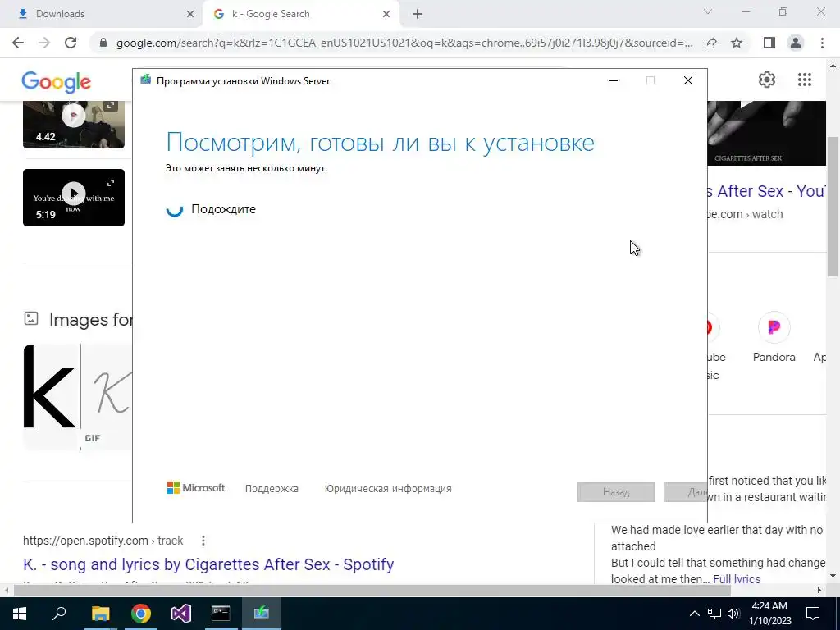The height and width of the screenshot is (630, 840).
Task: Go to the Google logo homepage
Action: [57, 82]
